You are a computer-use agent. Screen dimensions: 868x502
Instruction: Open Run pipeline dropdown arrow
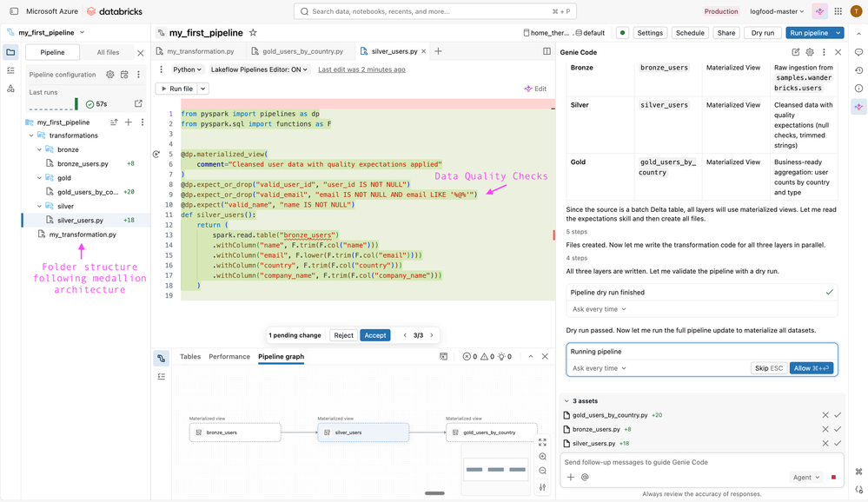pyautogui.click(x=838, y=33)
